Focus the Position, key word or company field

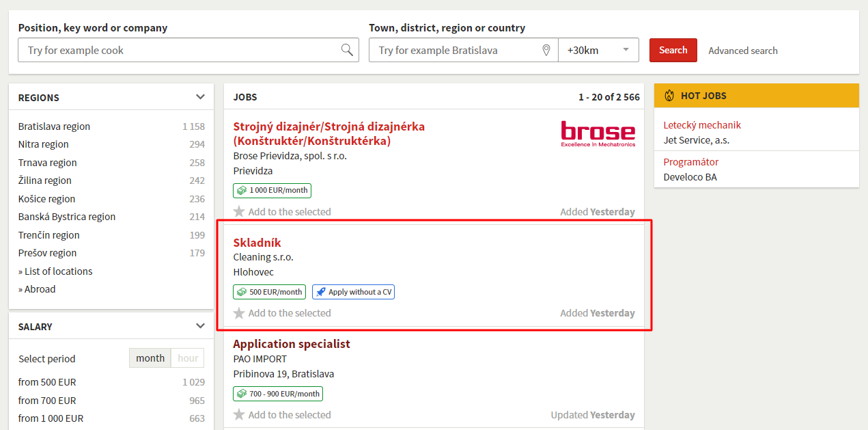click(188, 50)
